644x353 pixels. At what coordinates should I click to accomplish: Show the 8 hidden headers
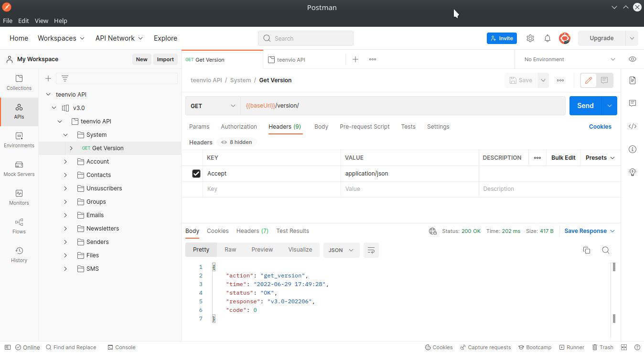[237, 142]
